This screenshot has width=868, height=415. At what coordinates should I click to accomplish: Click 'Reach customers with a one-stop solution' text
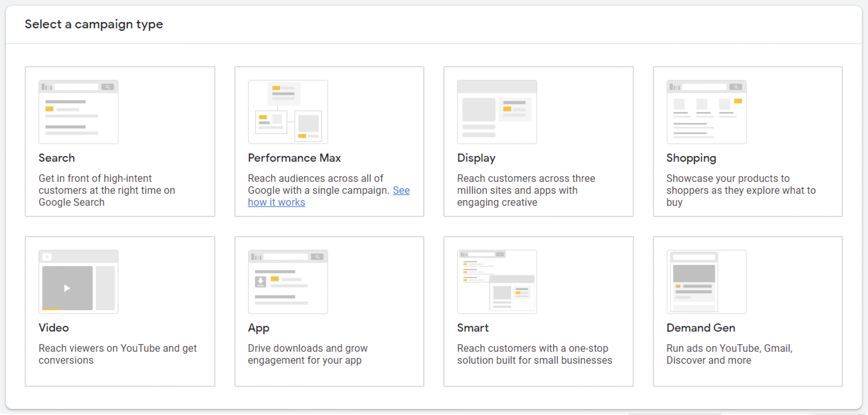coord(534,354)
